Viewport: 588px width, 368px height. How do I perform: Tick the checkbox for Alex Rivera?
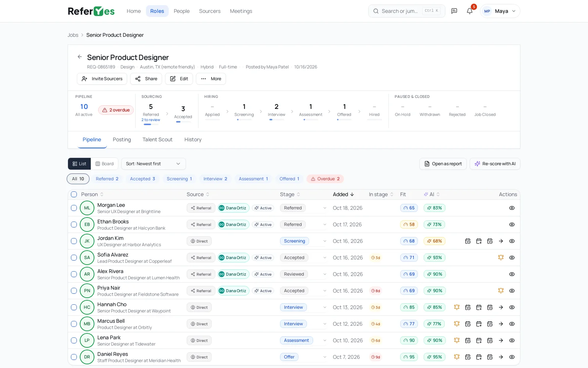click(x=74, y=274)
